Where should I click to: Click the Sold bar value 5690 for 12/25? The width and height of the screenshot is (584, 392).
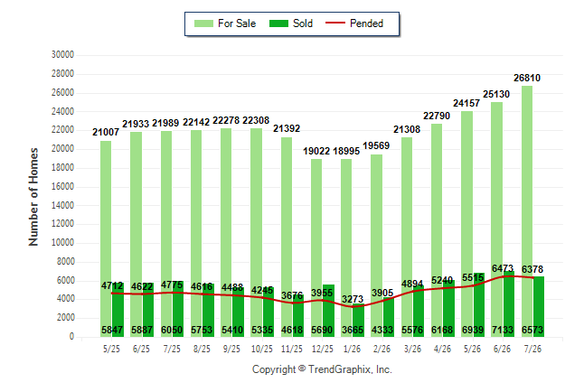point(322,330)
